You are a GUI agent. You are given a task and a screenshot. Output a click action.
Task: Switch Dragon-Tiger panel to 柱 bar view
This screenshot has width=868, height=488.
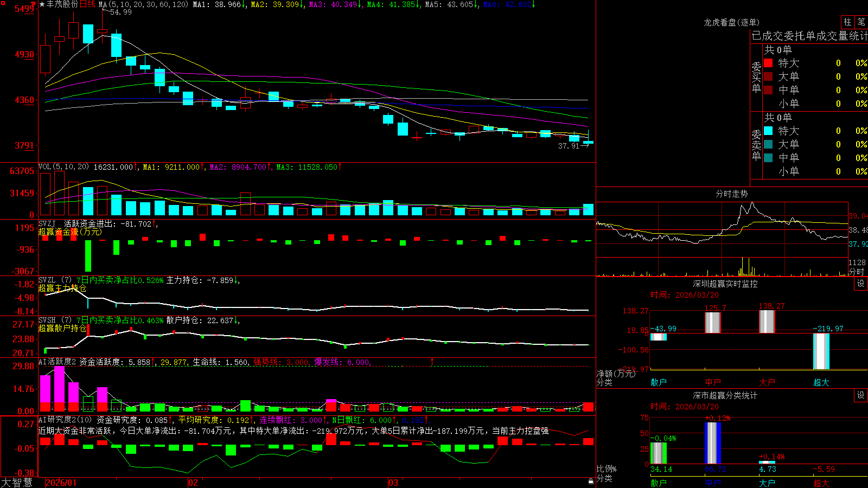847,22
